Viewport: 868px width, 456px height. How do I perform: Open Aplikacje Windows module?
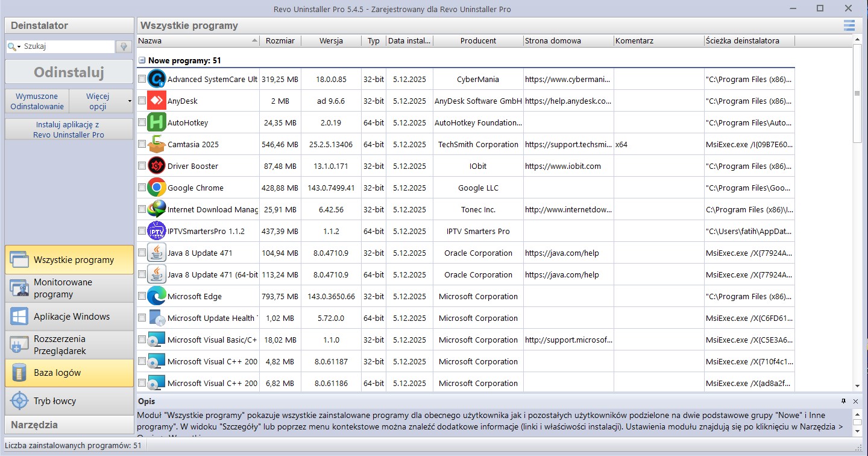[69, 317]
